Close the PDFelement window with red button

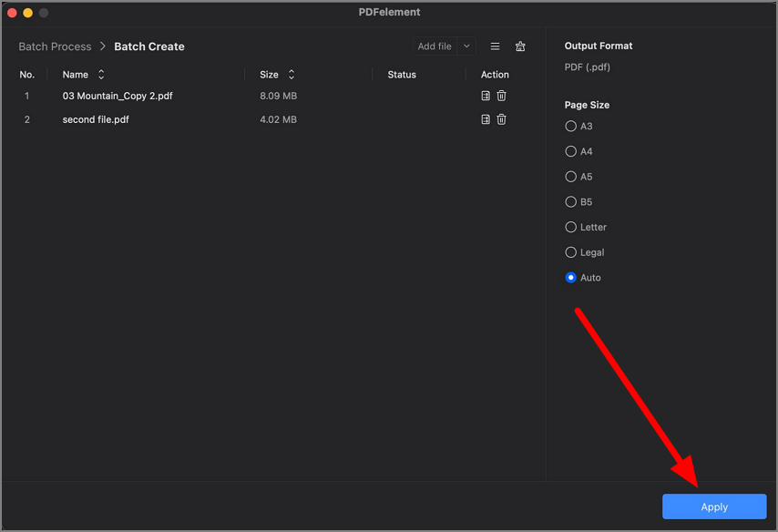coord(12,13)
